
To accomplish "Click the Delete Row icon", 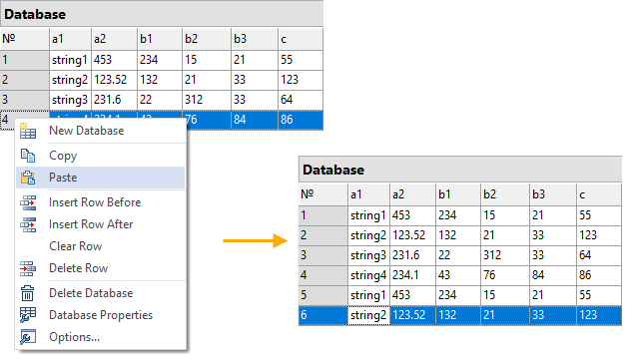I will pyautogui.click(x=28, y=268).
